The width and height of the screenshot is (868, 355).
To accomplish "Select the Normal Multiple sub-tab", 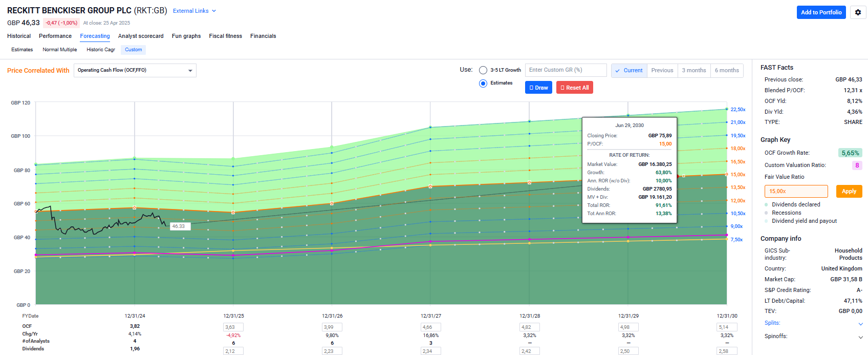I will click(60, 50).
